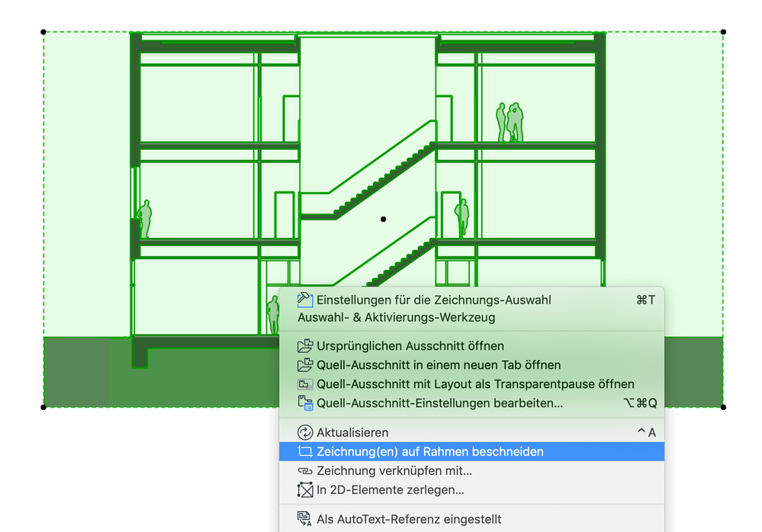The image size is (762, 532).
Task: Click bottom-right corner handle of drawing frame
Action: (723, 407)
